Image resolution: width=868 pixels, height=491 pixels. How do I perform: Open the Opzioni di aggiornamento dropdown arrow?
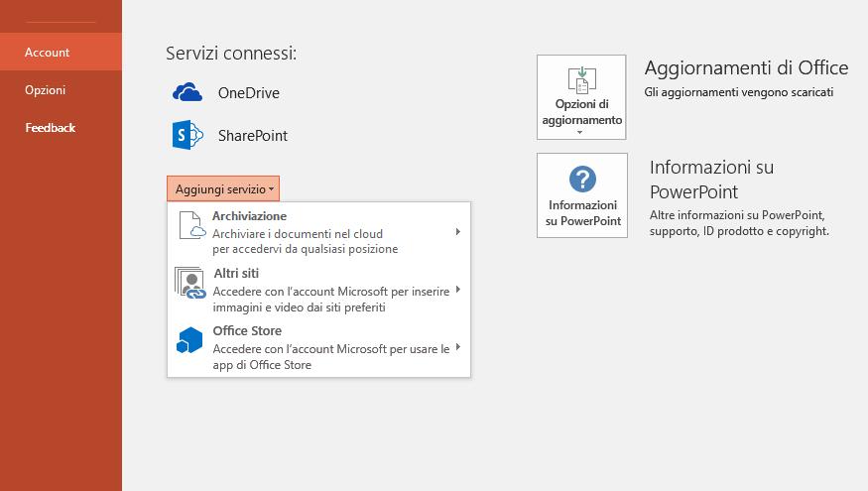(x=581, y=133)
